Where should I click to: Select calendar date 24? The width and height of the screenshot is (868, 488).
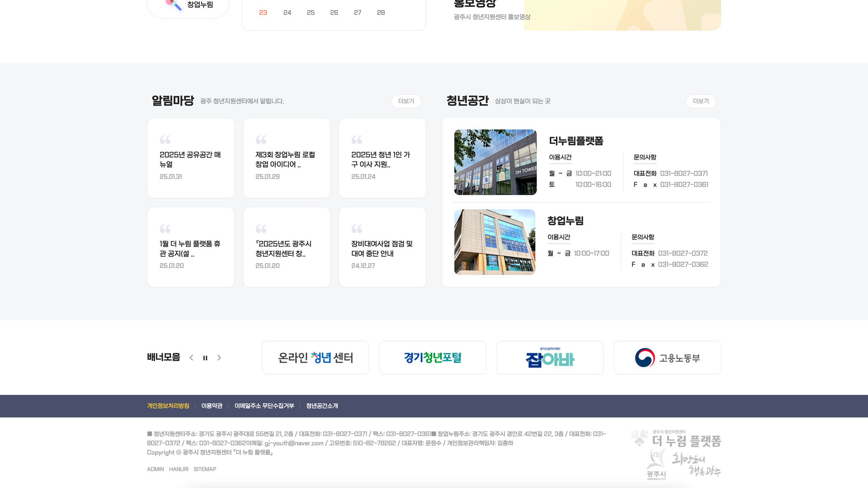point(287,13)
